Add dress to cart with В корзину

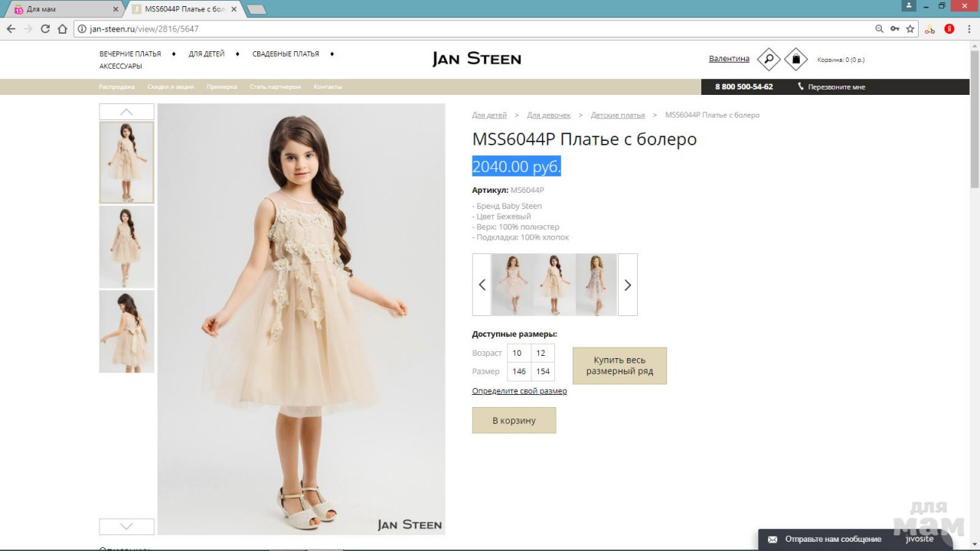coord(514,420)
